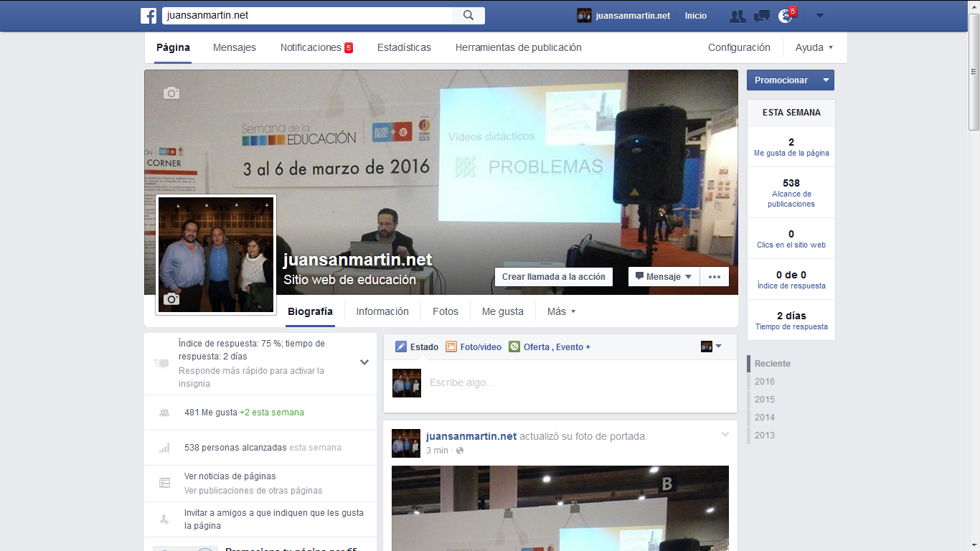Screen dimensions: 980x551
Task: Open the Notificaciones tab
Action: (316, 47)
